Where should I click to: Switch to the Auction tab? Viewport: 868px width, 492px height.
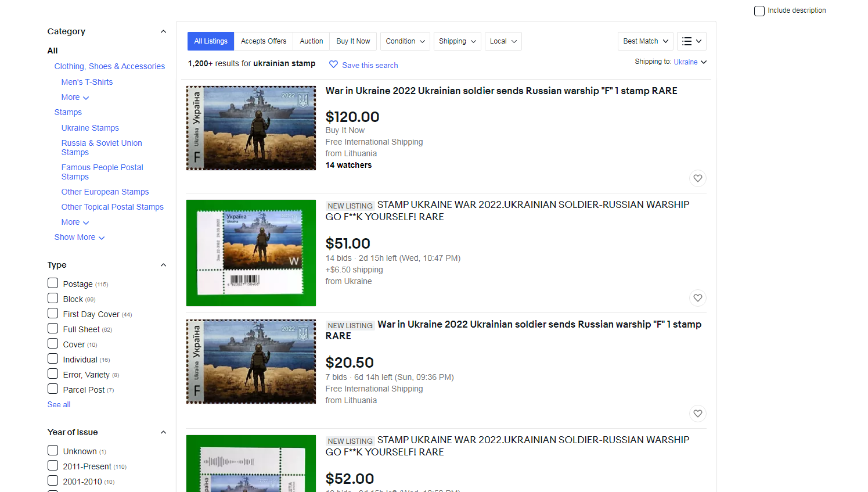[x=311, y=41]
